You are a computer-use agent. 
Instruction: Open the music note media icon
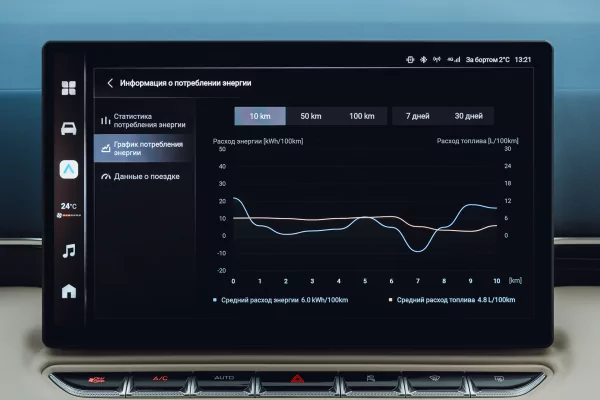point(69,251)
